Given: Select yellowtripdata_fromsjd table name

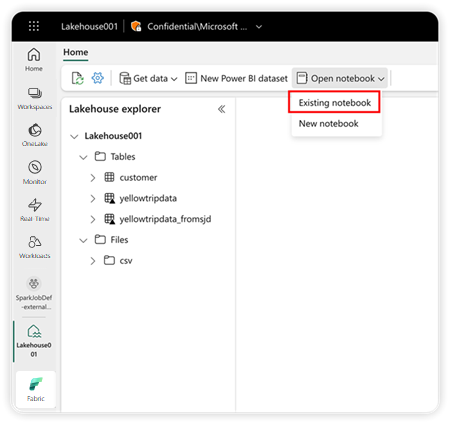Looking at the screenshot, I should [x=165, y=219].
